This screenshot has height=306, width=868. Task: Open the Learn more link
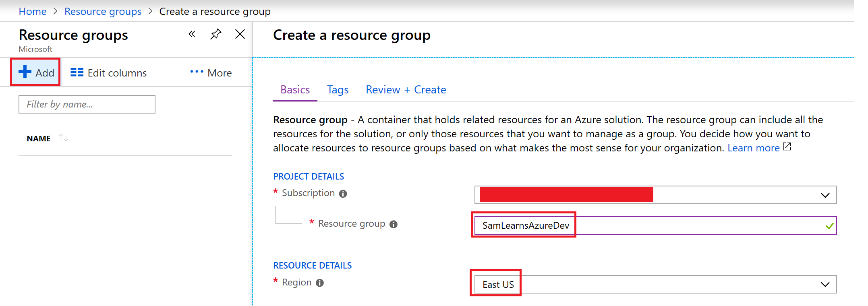[x=754, y=148]
